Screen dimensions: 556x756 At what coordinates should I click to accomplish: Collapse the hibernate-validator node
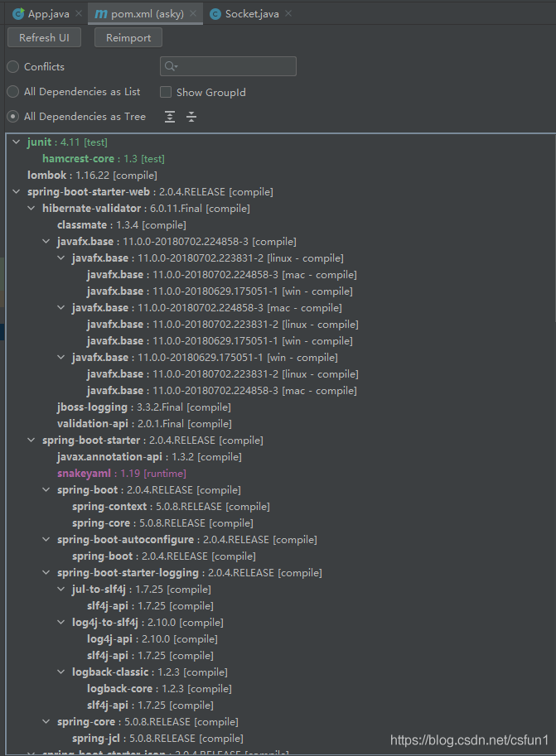31,209
